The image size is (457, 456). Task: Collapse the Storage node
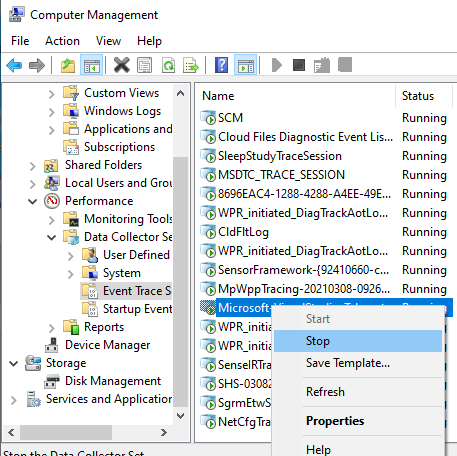click(13, 363)
